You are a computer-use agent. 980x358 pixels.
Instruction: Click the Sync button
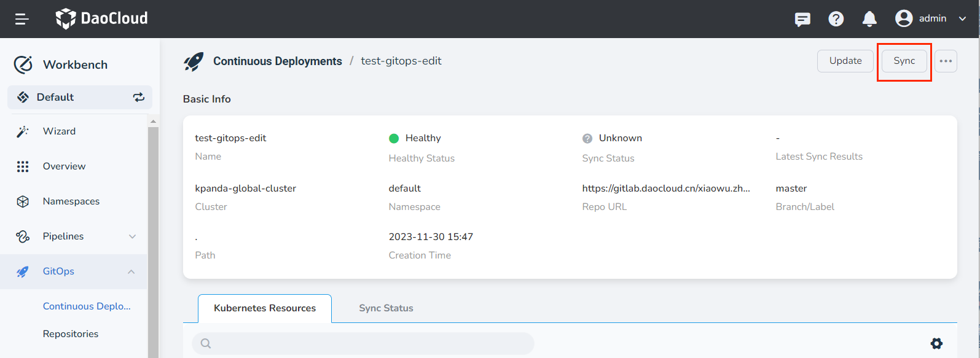point(904,61)
